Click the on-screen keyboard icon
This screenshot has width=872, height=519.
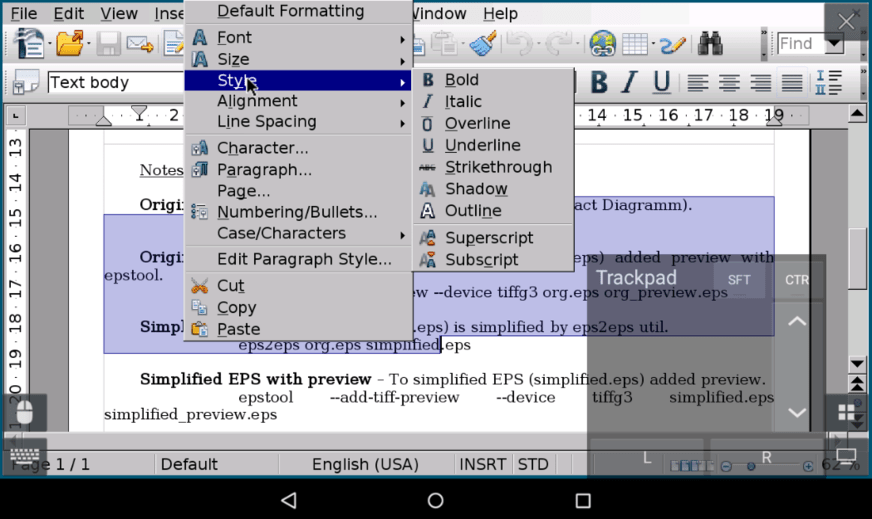tap(25, 456)
